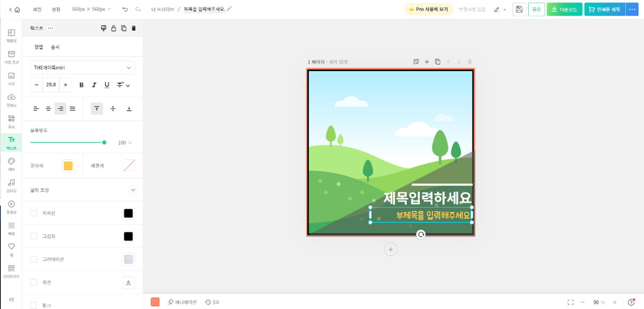This screenshot has width=644, height=309.
Task: Enable the 그라데이션 gradient checkbox
Action: 34,260
